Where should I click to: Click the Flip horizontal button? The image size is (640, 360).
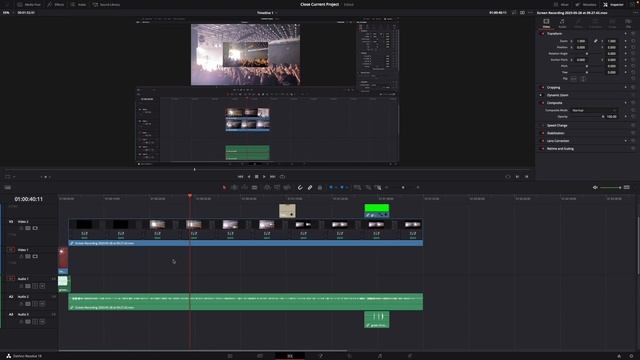(574, 79)
